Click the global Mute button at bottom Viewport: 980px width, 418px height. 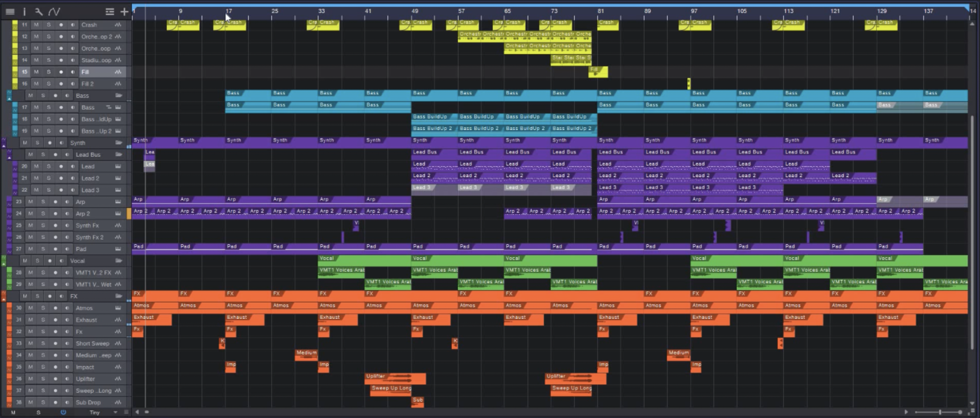tap(13, 412)
